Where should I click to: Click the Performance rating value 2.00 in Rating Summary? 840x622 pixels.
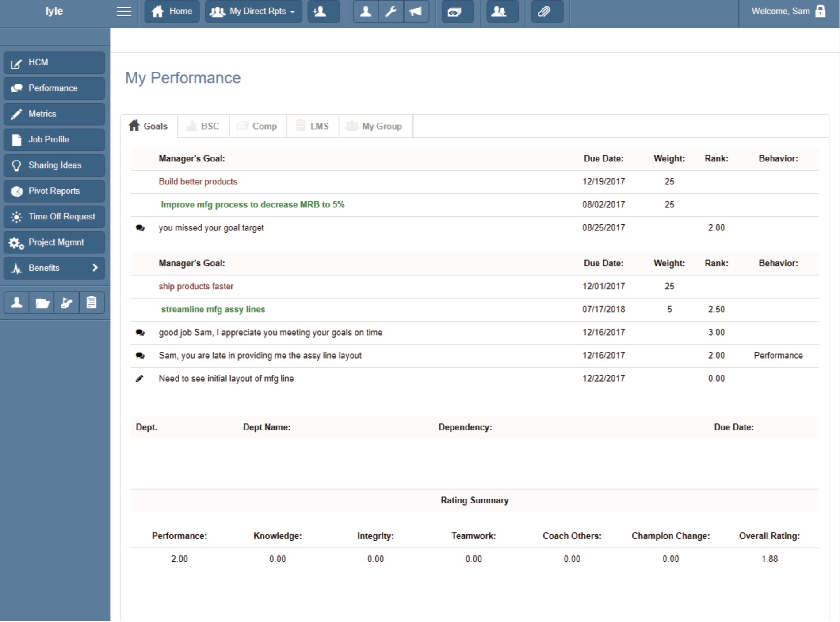(179, 559)
